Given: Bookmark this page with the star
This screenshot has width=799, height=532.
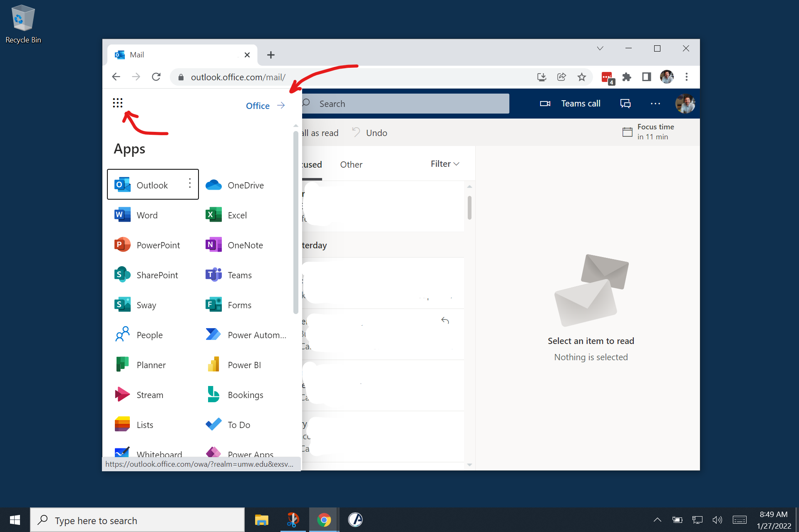Looking at the screenshot, I should coord(582,77).
